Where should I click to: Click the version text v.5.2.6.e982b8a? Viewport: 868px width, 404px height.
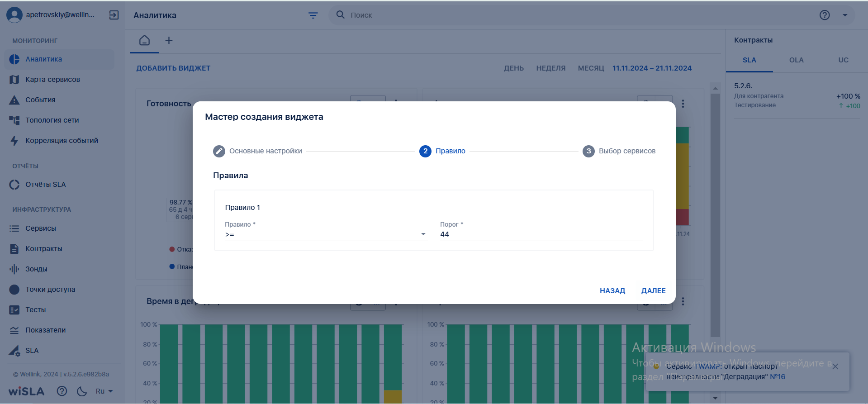coord(86,374)
